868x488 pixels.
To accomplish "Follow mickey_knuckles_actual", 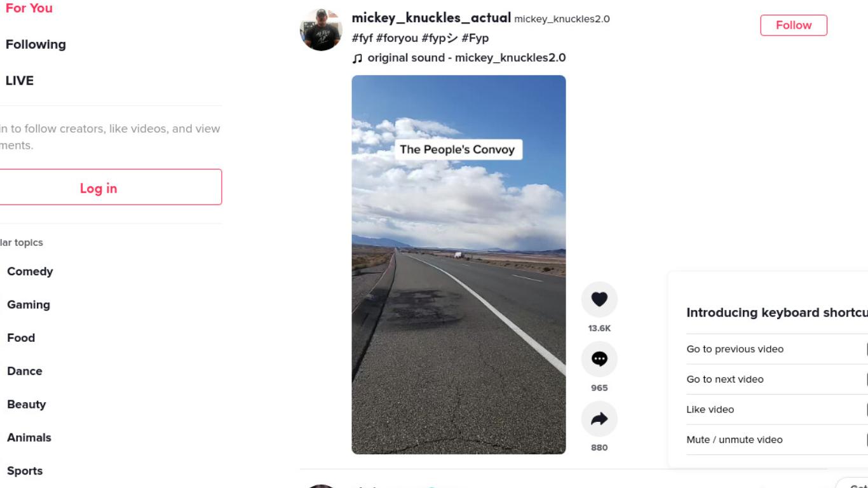I will pos(794,25).
